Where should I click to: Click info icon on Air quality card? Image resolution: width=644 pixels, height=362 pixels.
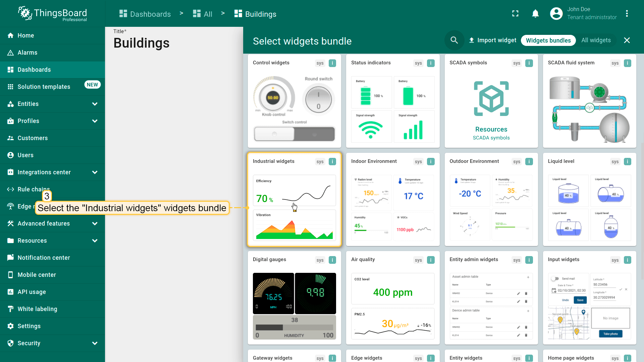[x=431, y=260]
